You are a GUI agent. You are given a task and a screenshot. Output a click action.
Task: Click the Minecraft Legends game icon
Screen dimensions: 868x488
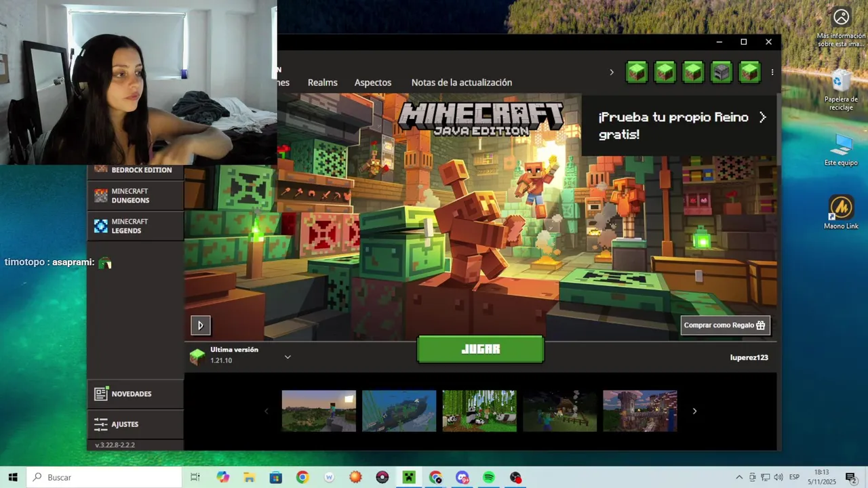pyautogui.click(x=101, y=226)
